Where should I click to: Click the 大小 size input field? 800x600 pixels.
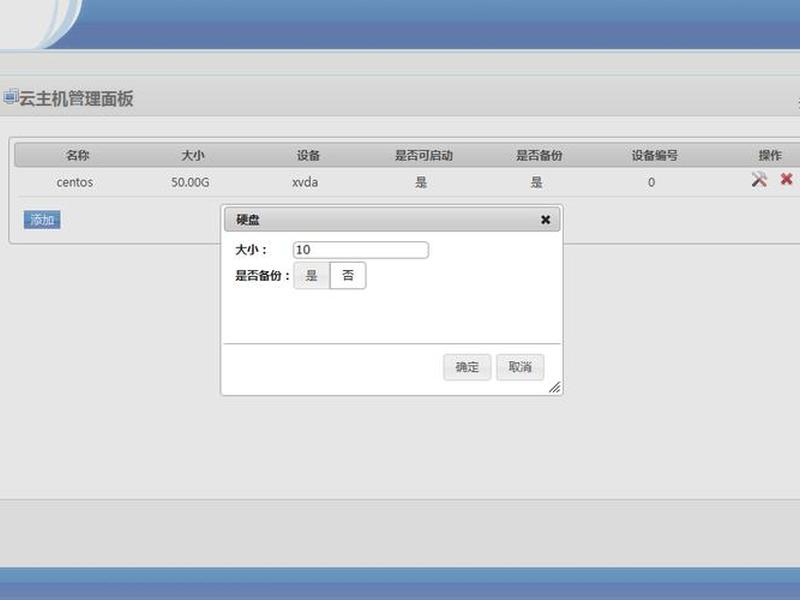(x=361, y=249)
